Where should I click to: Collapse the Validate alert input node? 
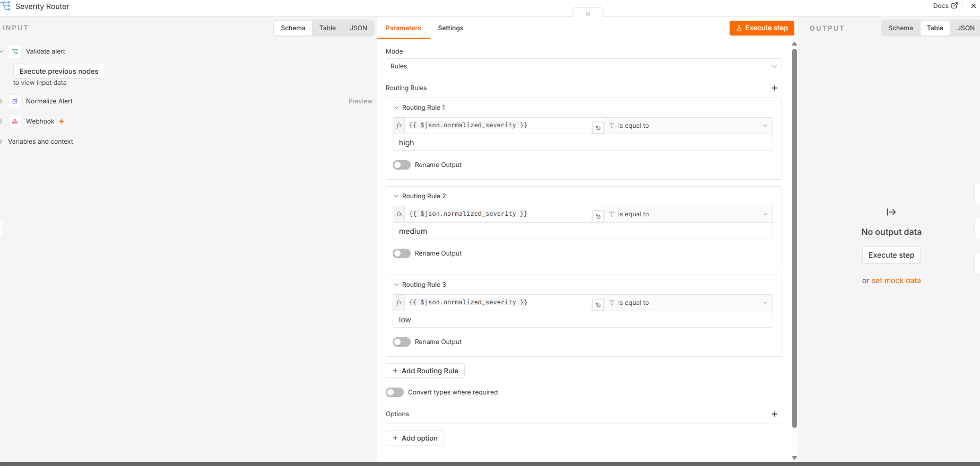pyautogui.click(x=2, y=51)
